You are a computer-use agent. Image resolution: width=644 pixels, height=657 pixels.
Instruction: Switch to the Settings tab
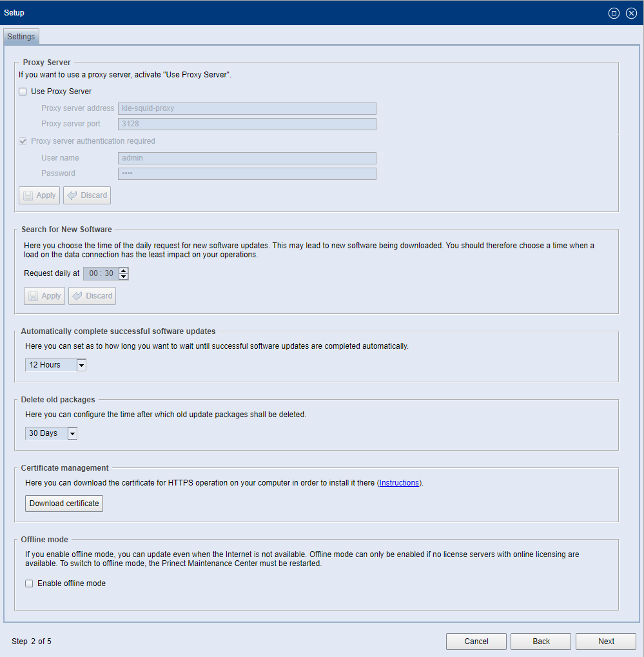click(x=21, y=36)
